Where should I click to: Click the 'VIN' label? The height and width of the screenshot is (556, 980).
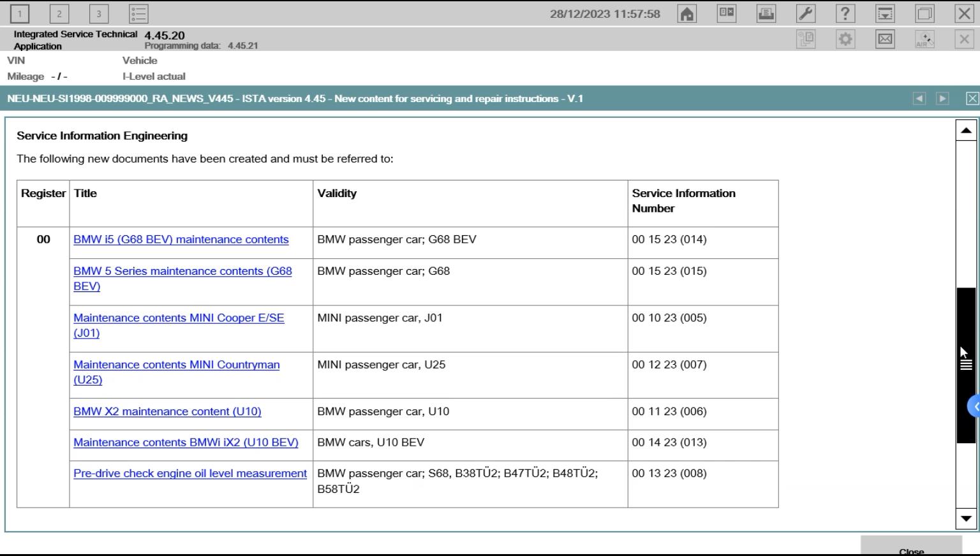pos(16,61)
